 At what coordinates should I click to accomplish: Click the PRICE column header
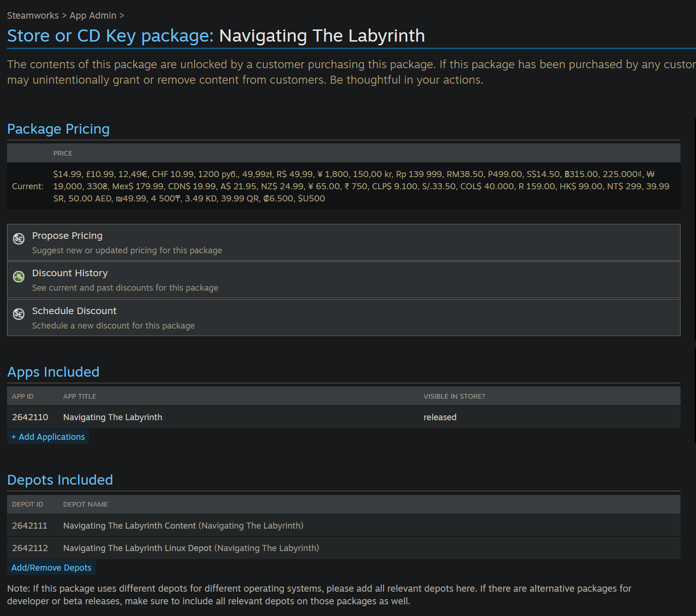pos(63,153)
